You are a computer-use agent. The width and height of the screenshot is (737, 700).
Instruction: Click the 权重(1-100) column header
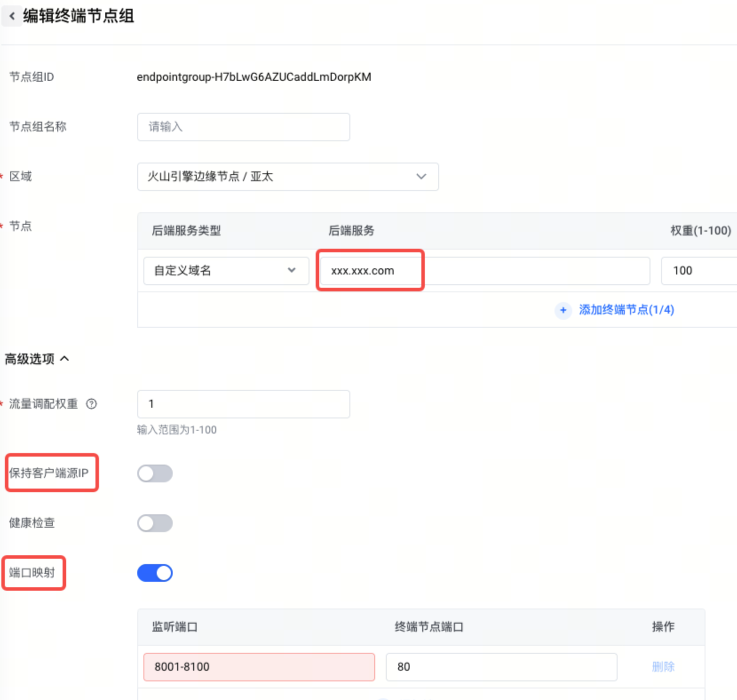701,231
